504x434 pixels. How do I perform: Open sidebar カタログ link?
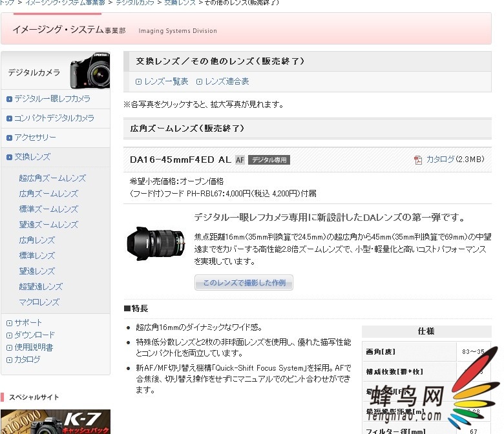(27, 360)
